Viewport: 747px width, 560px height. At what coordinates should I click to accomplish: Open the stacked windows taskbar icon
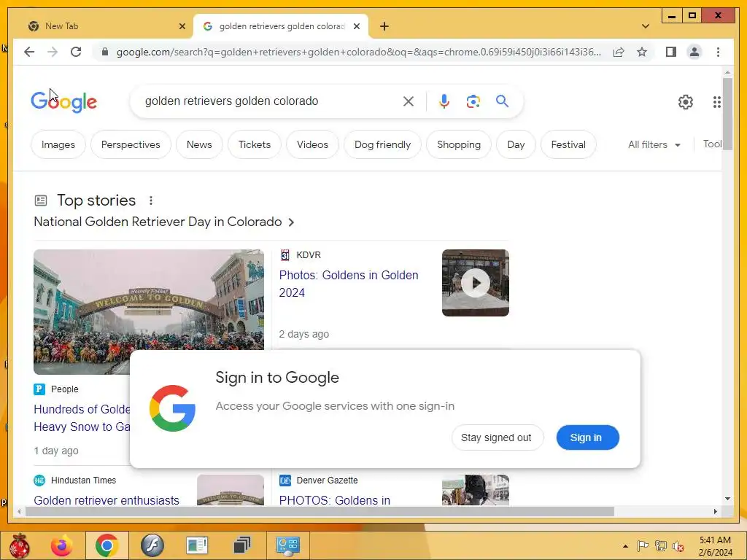242,545
